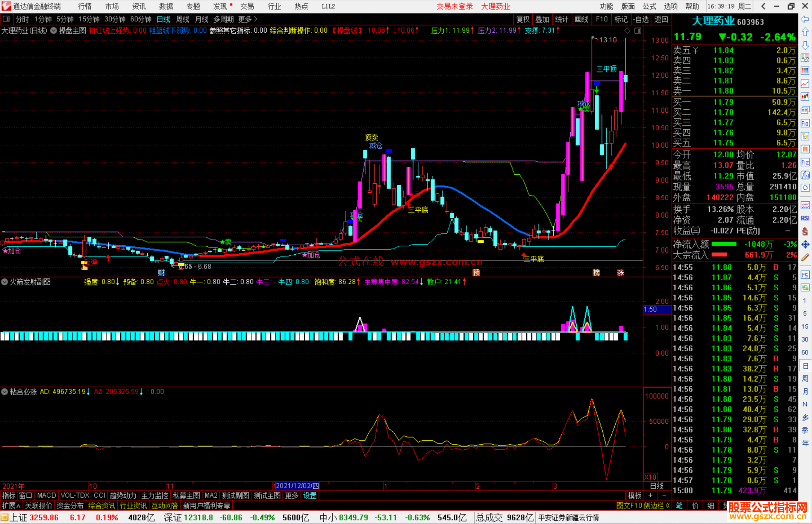Click the up arrow icon in right sidebar
This screenshot has height=524, width=812.
pyautogui.click(x=805, y=32)
